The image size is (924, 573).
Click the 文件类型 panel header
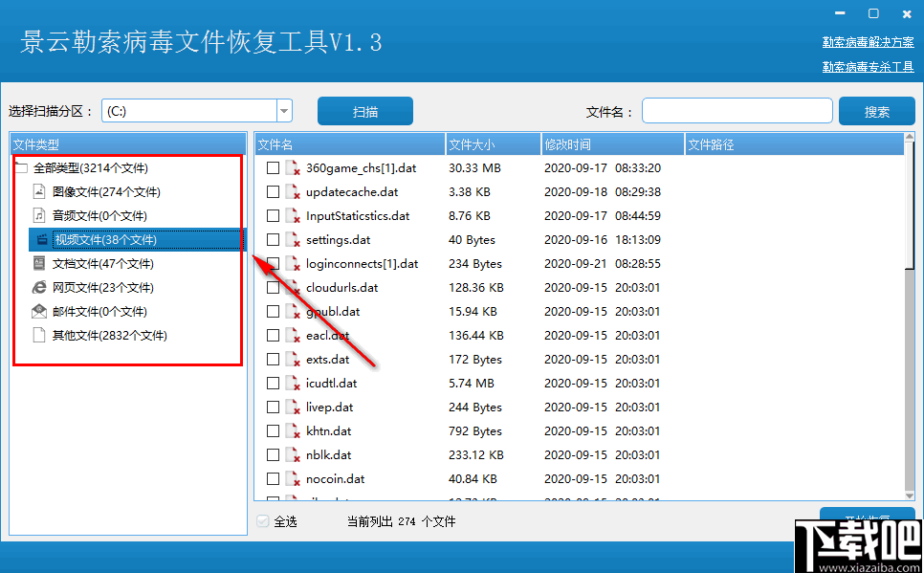pyautogui.click(x=128, y=144)
